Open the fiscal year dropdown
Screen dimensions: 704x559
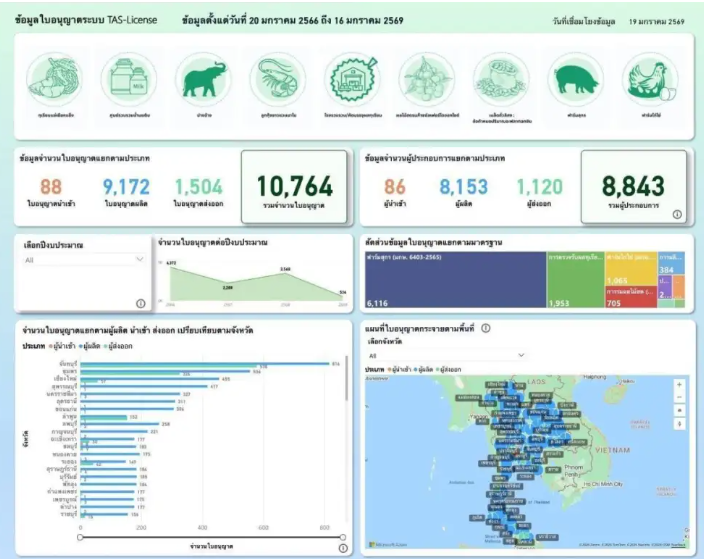(x=84, y=259)
